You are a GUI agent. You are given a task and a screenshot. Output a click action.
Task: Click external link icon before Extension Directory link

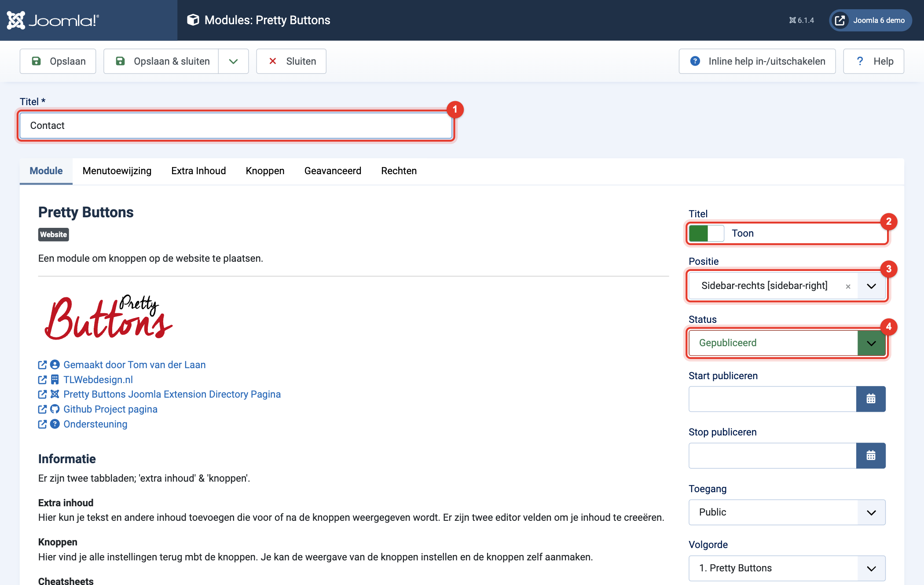click(x=42, y=394)
